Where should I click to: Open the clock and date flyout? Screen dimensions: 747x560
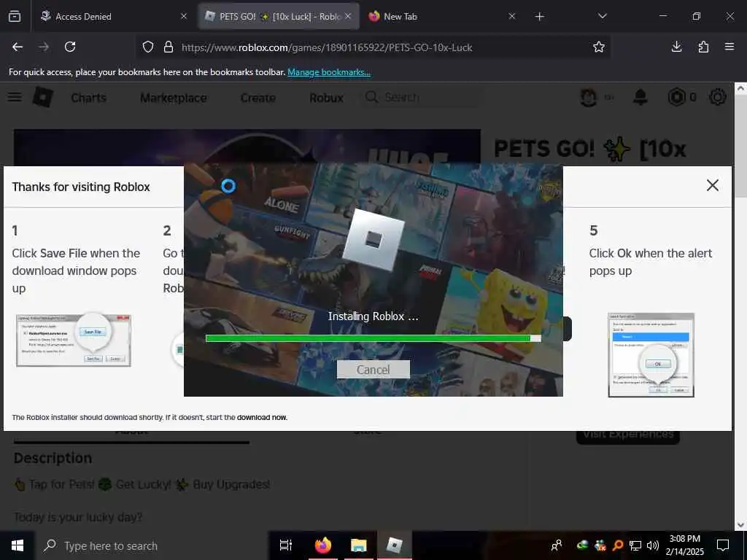[x=684, y=545]
